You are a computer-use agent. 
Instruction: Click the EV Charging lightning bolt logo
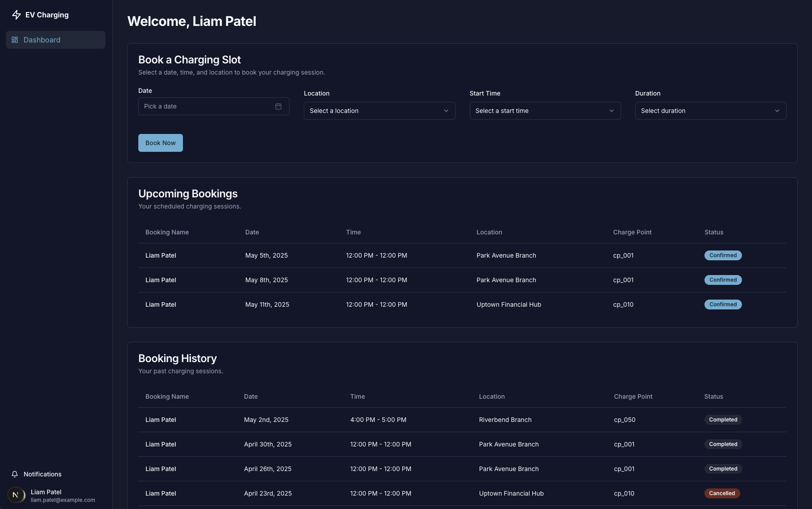17,15
